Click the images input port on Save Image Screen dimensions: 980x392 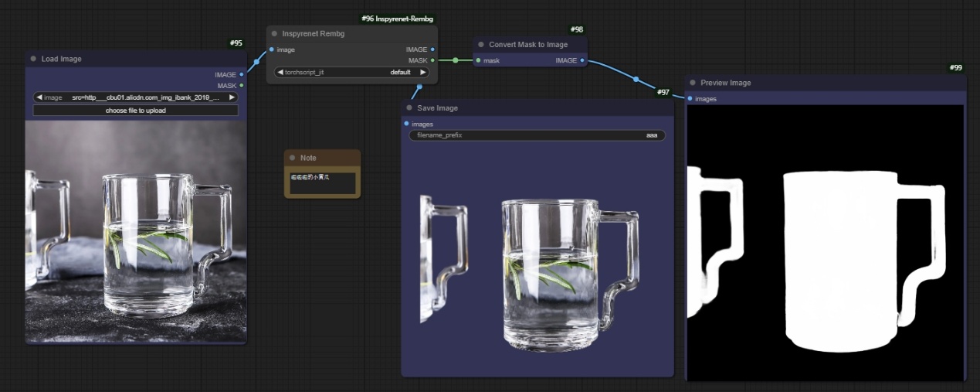[x=406, y=124]
